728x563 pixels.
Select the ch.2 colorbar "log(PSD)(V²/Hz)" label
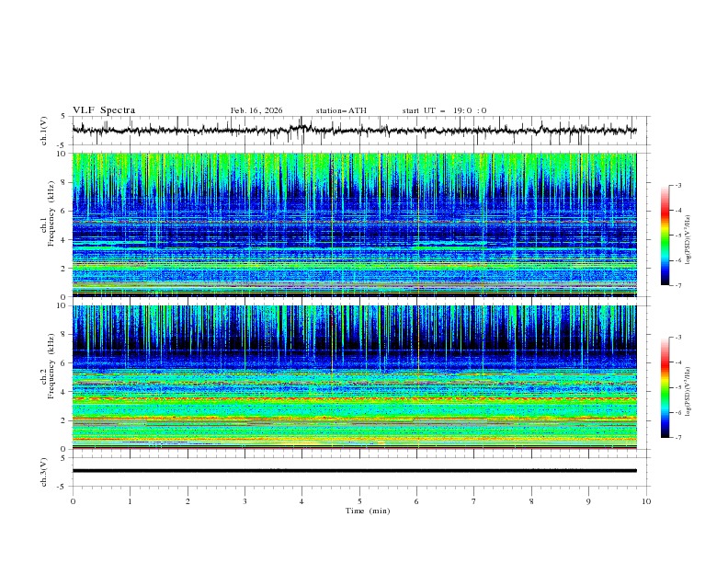[x=688, y=392]
